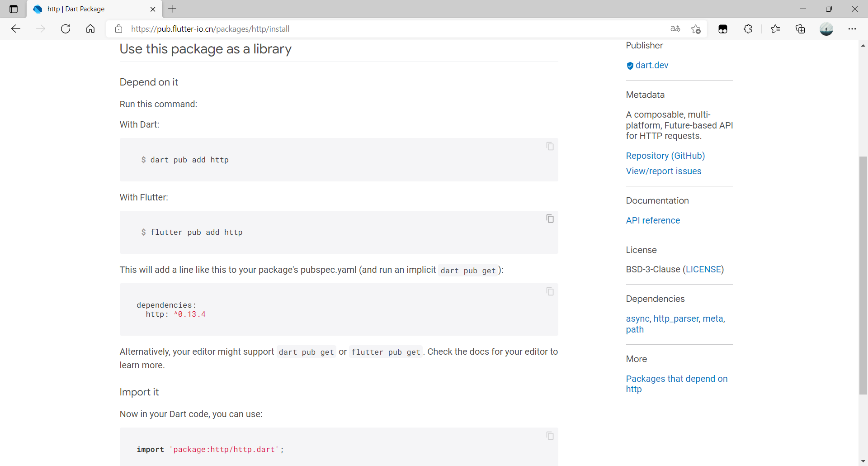Open Repository (GitHub) link
Viewport: 868px width, 466px height.
coord(665,156)
